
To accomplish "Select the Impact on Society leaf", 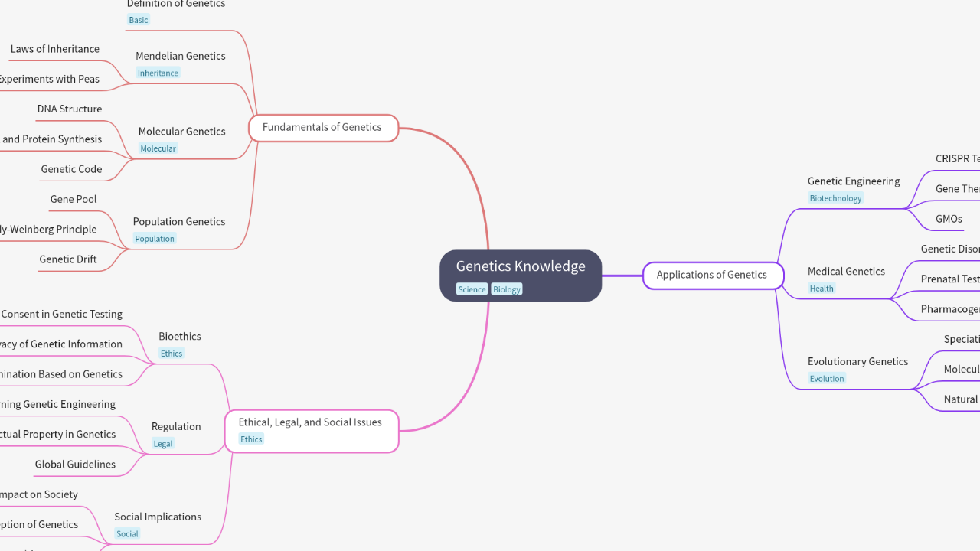I will [38, 495].
